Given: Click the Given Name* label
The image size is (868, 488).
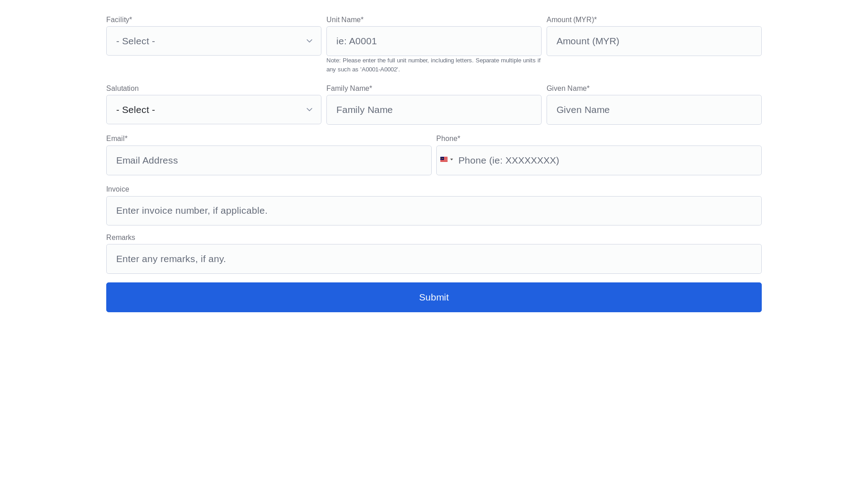Looking at the screenshot, I should [568, 89].
